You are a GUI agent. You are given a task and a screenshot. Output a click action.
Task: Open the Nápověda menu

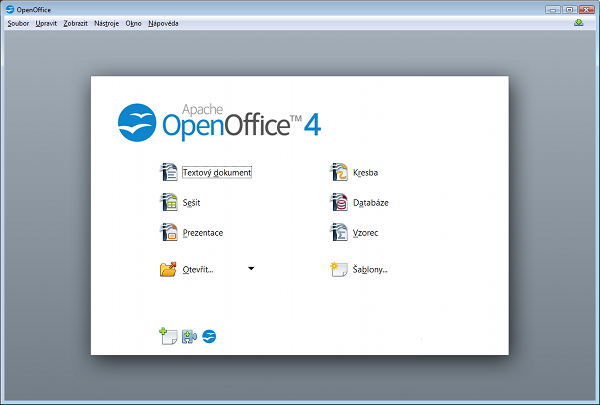pos(163,23)
